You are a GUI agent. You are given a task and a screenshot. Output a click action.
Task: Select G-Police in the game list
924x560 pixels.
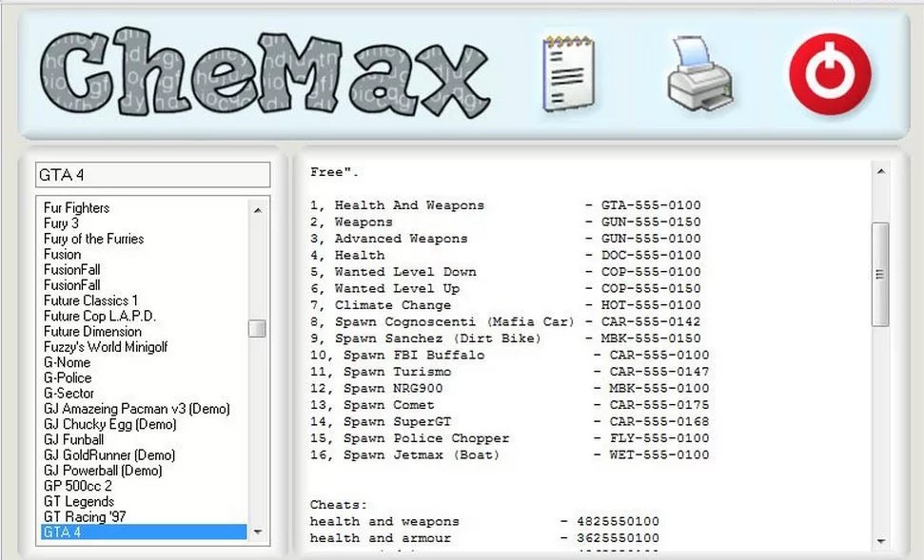(68, 377)
